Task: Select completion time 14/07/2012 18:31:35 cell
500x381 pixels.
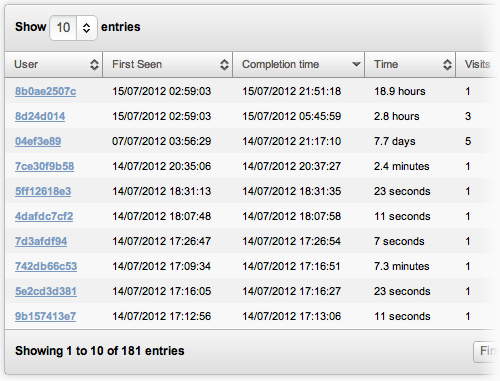Action: pos(292,191)
